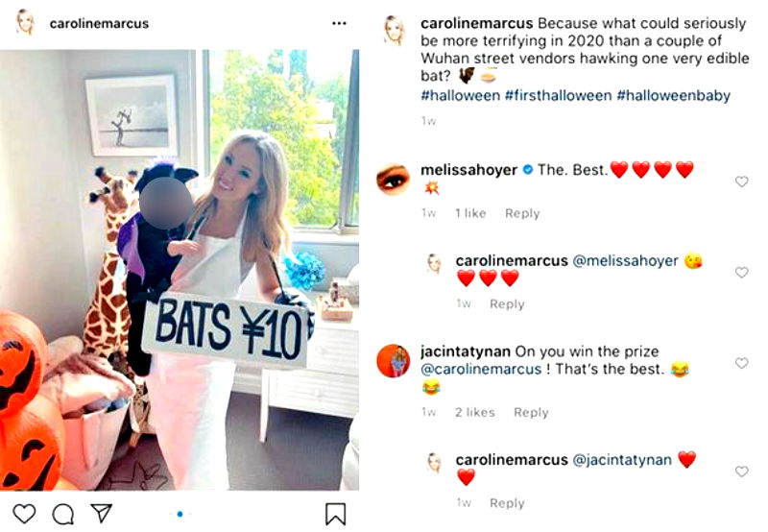Open the three-dot more options menu

tap(339, 23)
